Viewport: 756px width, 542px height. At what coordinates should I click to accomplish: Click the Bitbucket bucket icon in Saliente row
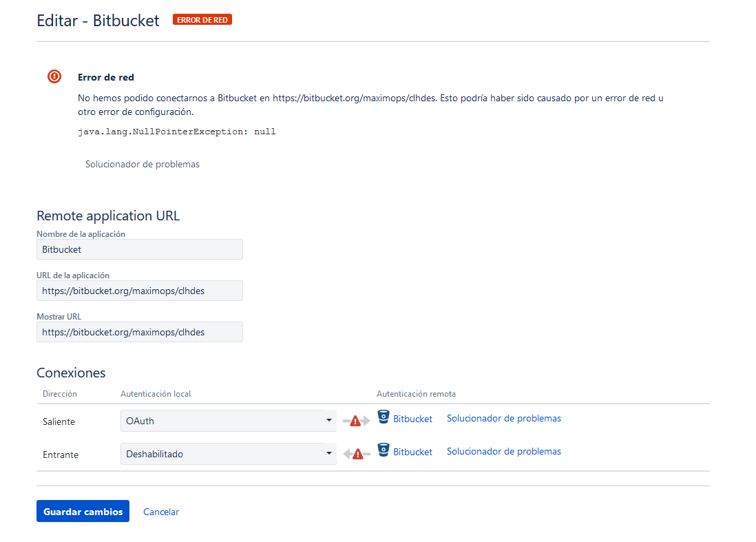click(x=384, y=417)
